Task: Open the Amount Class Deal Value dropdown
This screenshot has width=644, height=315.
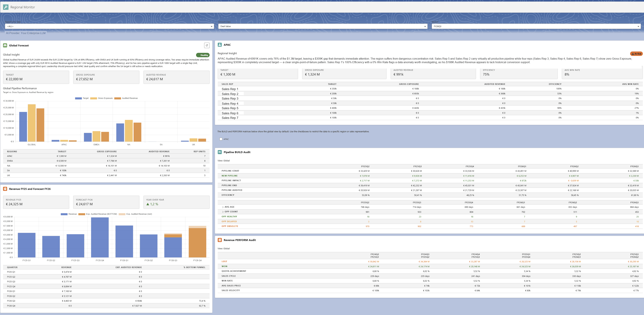Action: coord(323,26)
